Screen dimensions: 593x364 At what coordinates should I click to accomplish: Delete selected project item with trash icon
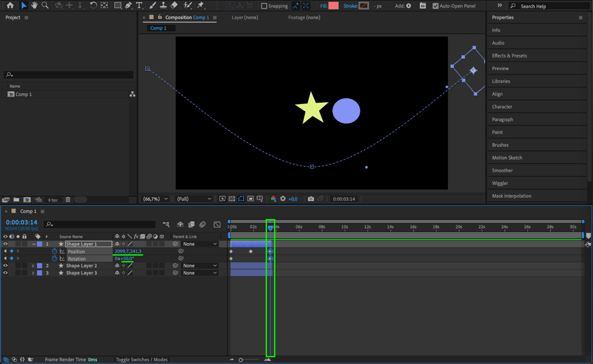tap(68, 199)
